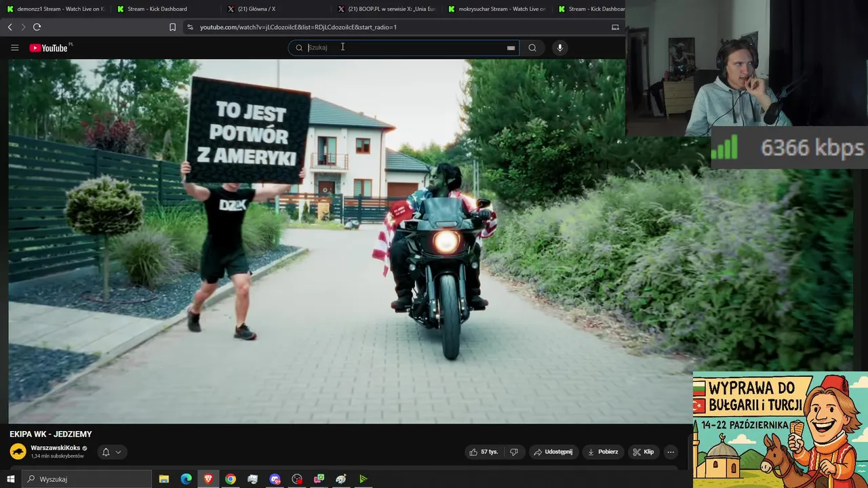Click the 6366 kbps bitrate overlay
The image size is (868, 488).
click(789, 148)
